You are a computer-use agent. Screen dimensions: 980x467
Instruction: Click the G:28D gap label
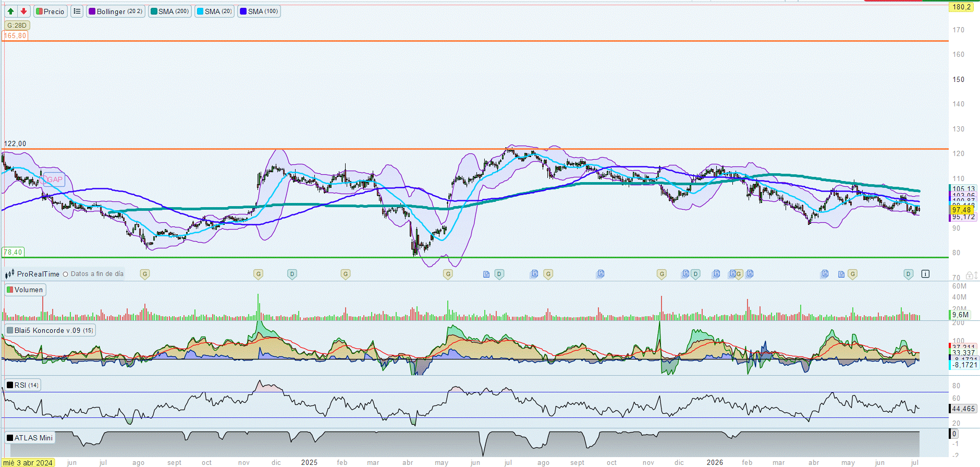point(17,25)
